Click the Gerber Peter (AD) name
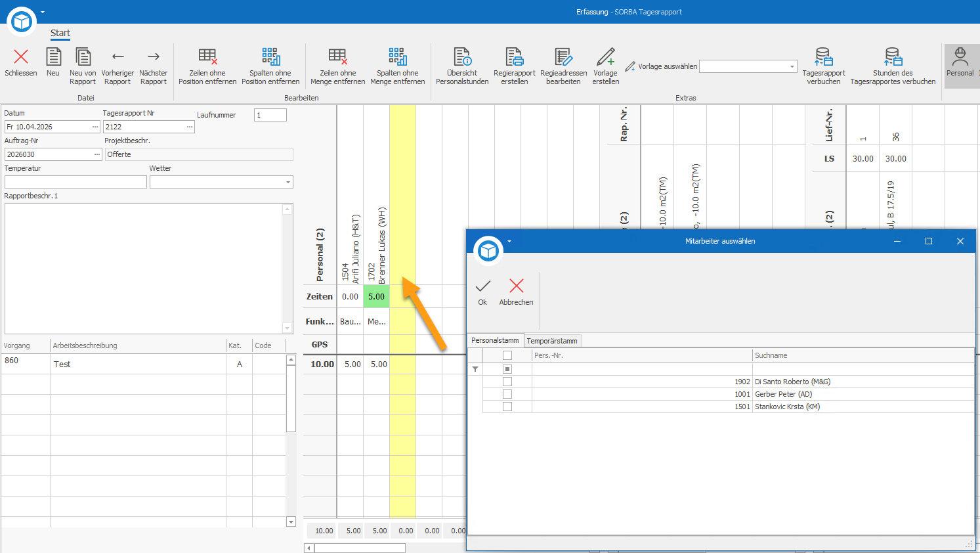The height and width of the screenshot is (553, 980). (784, 394)
